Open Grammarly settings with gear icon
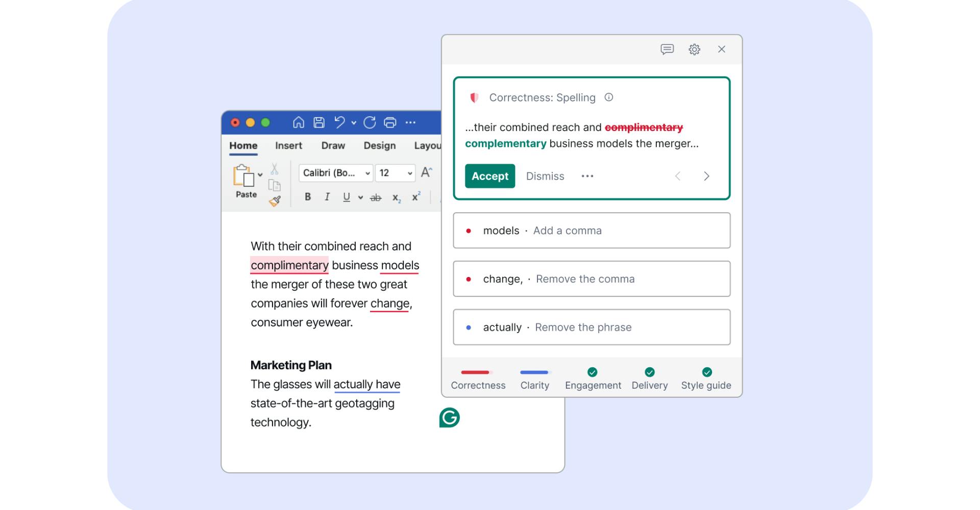Viewport: 980px width, 510px height. (x=694, y=49)
